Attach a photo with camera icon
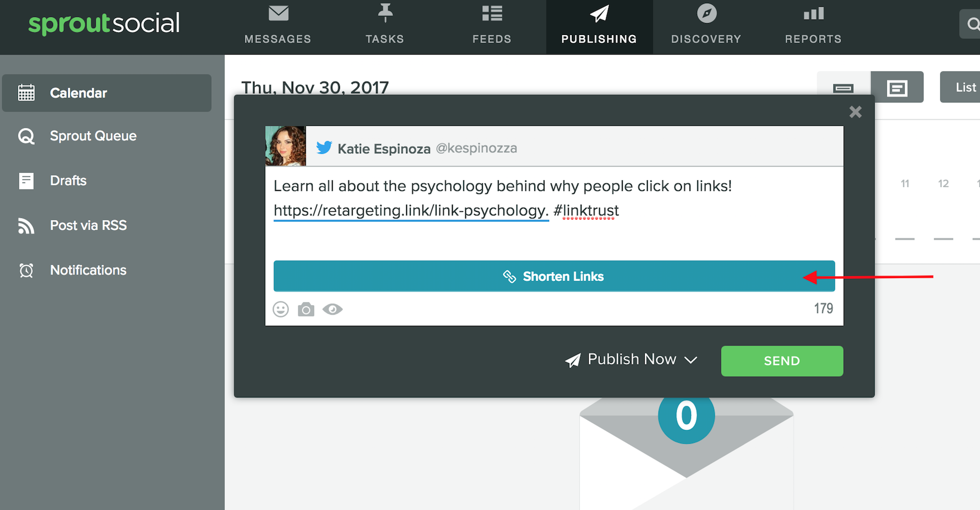Viewport: 980px width, 510px height. pyautogui.click(x=306, y=309)
